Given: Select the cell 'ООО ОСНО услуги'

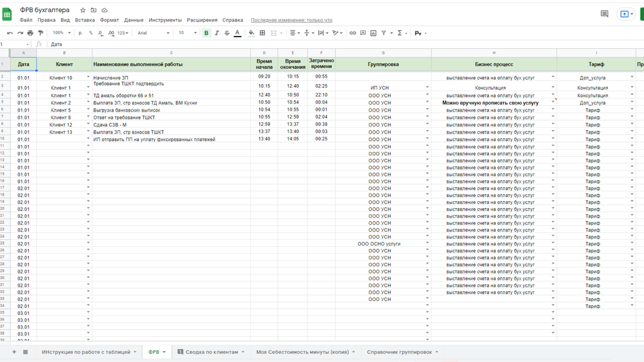Looking at the screenshot, I should 383,244.
